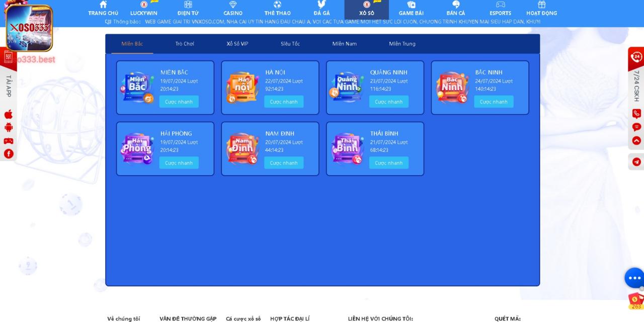Go to Trang Chủ home menu

pos(103,9)
